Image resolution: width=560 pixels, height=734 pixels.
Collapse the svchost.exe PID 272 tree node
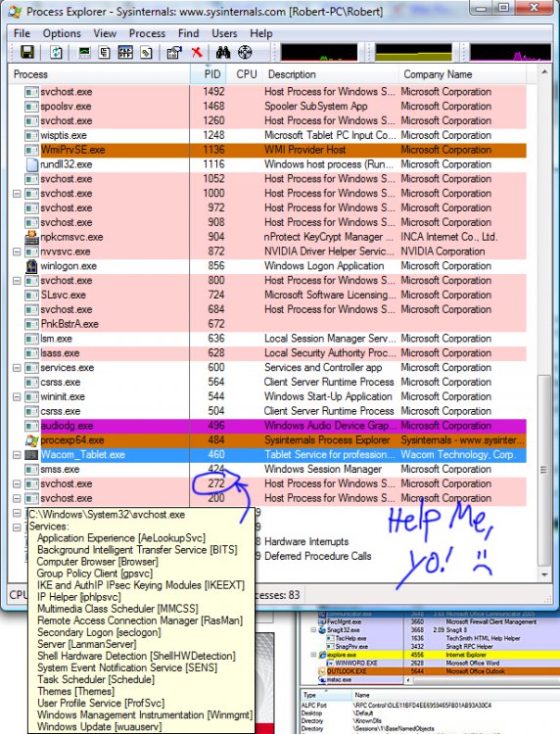(x=17, y=483)
